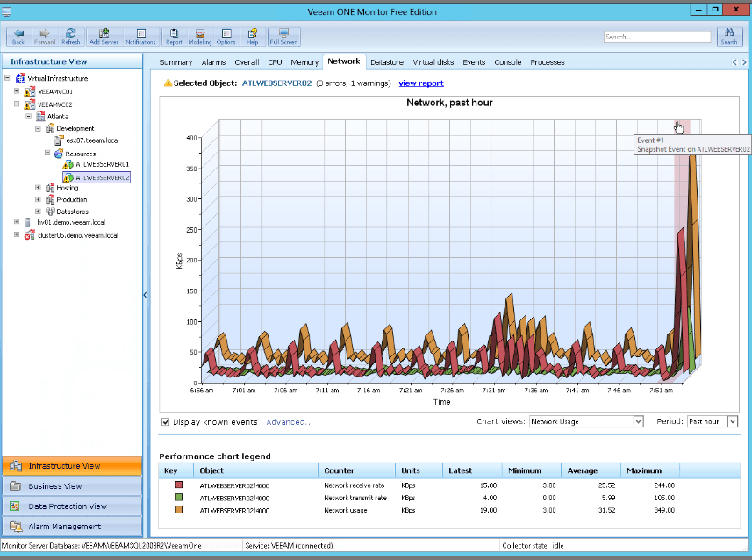The height and width of the screenshot is (560, 752).
Task: Open the Chart views dropdown
Action: click(x=638, y=421)
